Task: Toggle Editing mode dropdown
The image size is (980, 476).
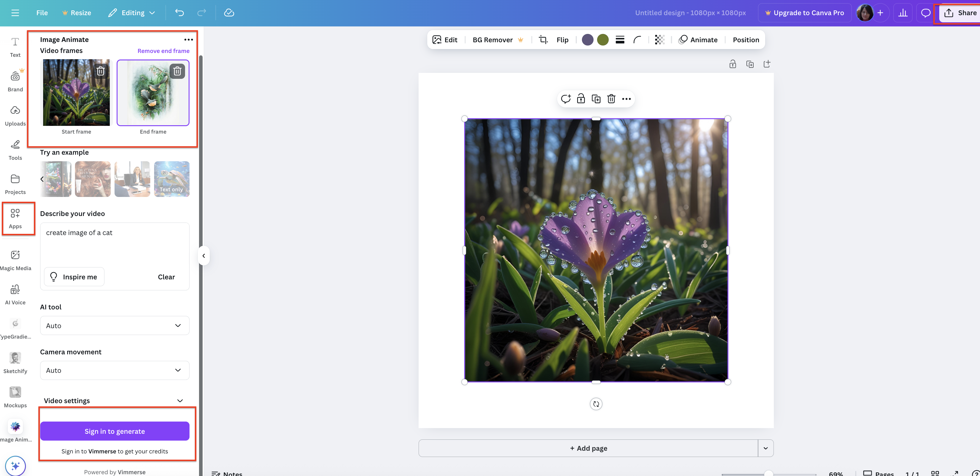Action: coord(131,13)
